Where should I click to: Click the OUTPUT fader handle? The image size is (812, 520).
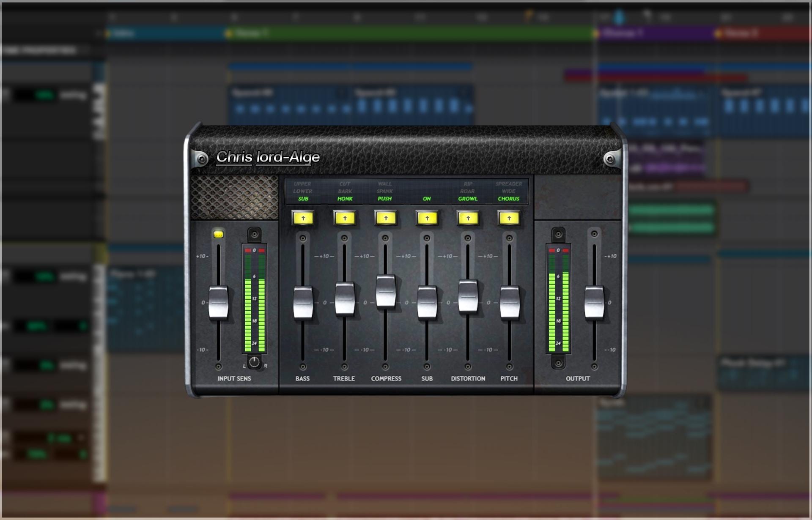594,303
